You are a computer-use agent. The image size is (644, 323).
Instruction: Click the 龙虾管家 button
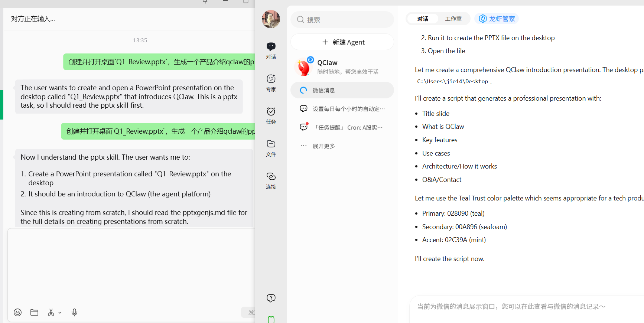tap(497, 19)
